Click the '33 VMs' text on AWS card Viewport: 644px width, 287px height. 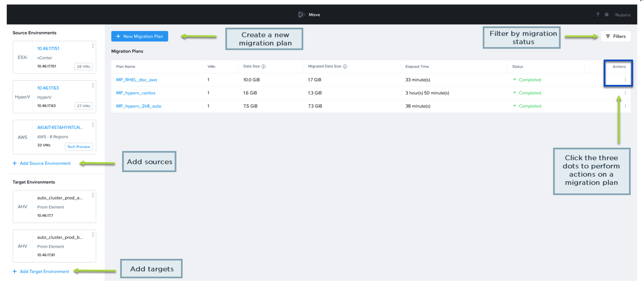click(x=44, y=145)
